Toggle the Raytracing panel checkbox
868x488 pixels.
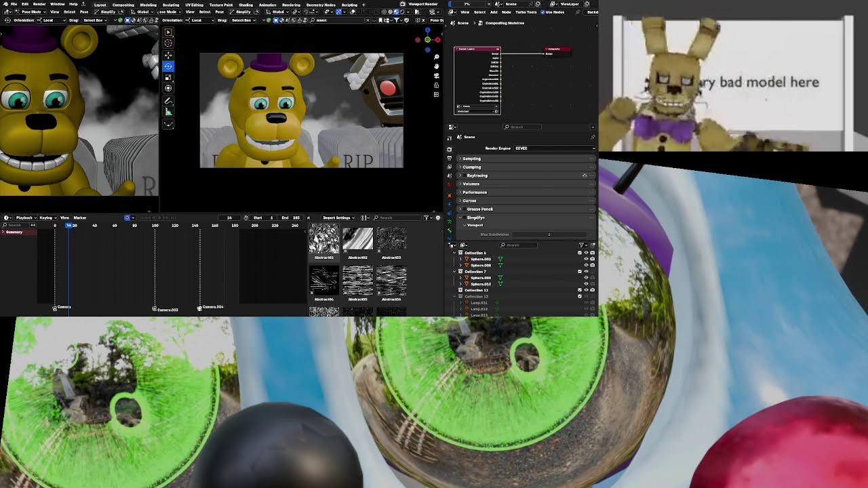pos(465,176)
